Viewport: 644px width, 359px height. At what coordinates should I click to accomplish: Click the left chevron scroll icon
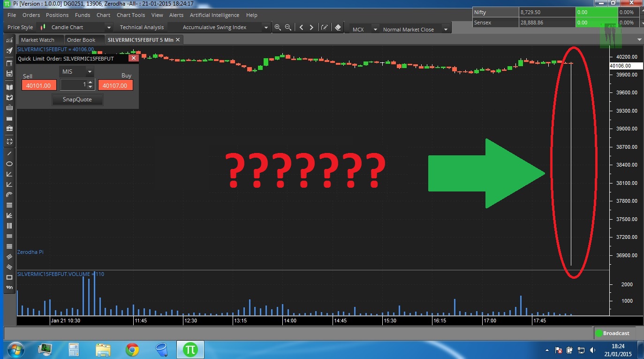click(x=302, y=27)
